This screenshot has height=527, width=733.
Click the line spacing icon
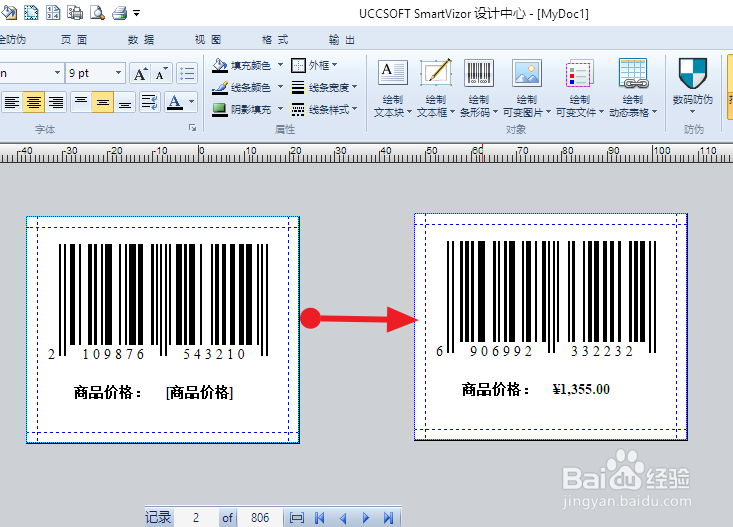150,102
